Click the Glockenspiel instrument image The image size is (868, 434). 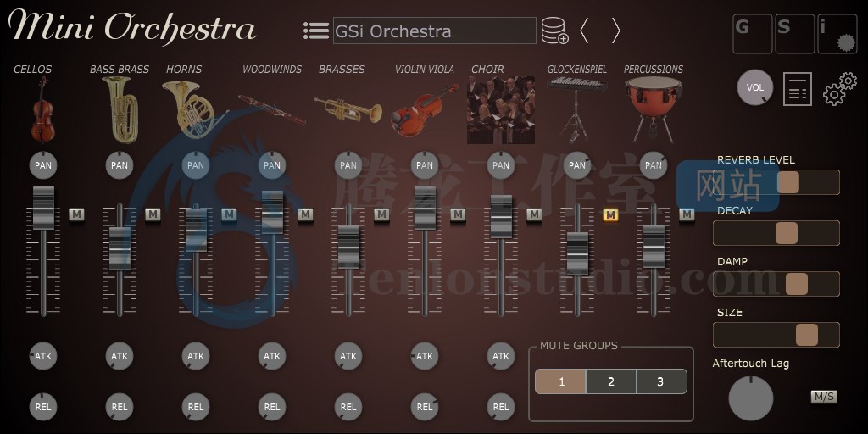tap(576, 109)
